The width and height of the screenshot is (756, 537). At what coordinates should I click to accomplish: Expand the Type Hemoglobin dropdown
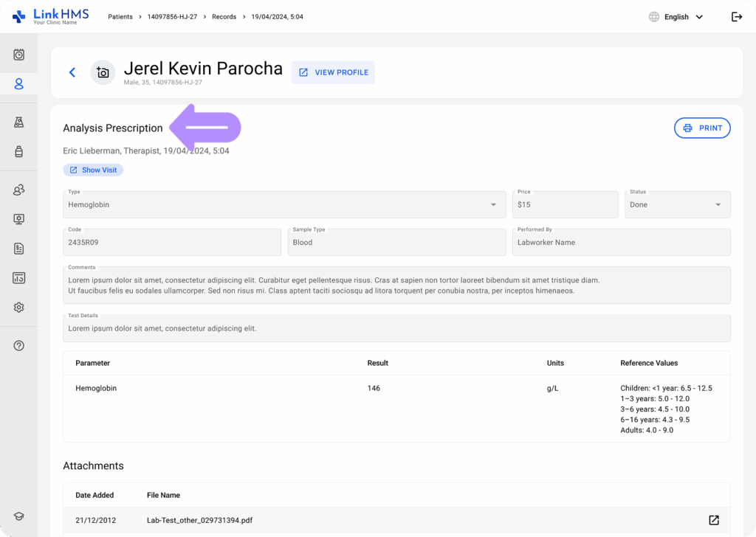(x=493, y=204)
